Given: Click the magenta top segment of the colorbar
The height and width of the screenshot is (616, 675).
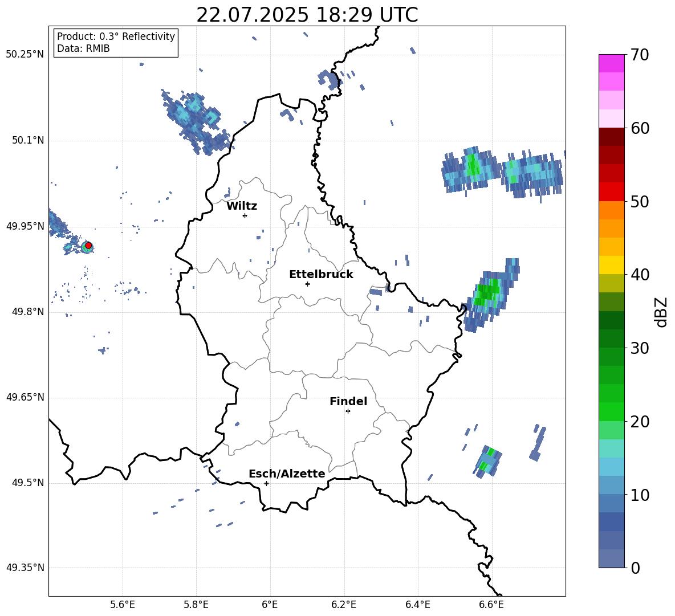Looking at the screenshot, I should (x=612, y=64).
